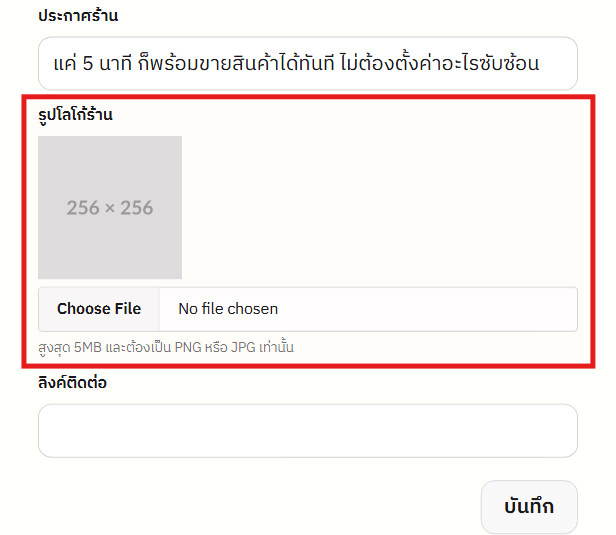
Task: Click the รูปโลโก้ร้าน section label
Action: [x=75, y=115]
